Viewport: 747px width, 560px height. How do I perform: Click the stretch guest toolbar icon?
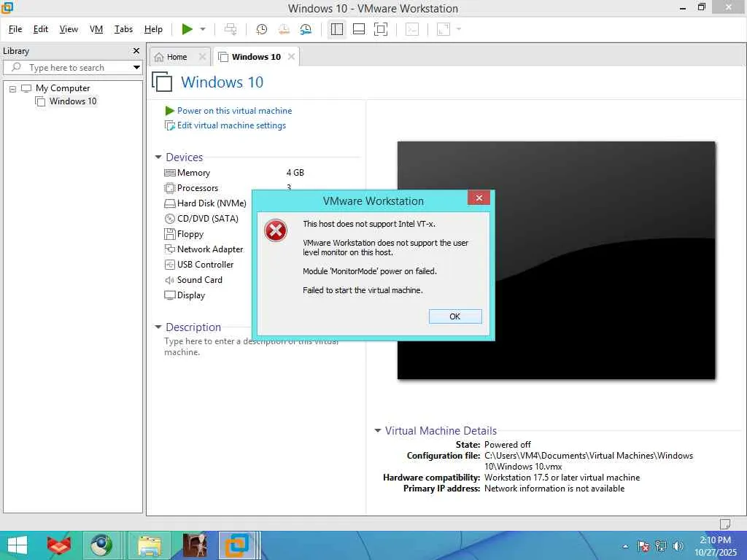point(444,29)
